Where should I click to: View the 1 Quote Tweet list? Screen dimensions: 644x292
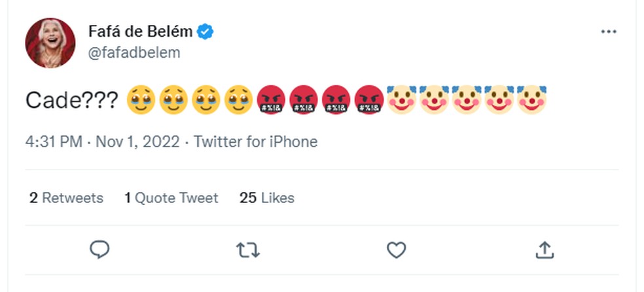(x=171, y=198)
